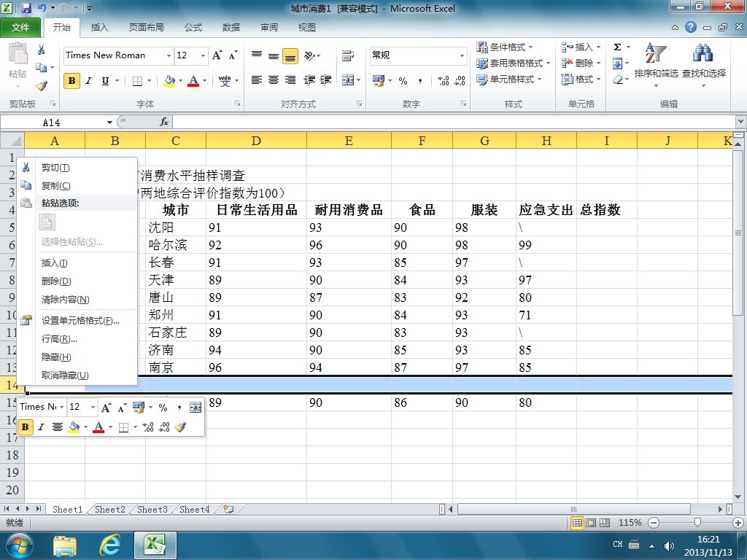Increase indent in alignment group
The height and width of the screenshot is (560, 747).
tap(326, 80)
